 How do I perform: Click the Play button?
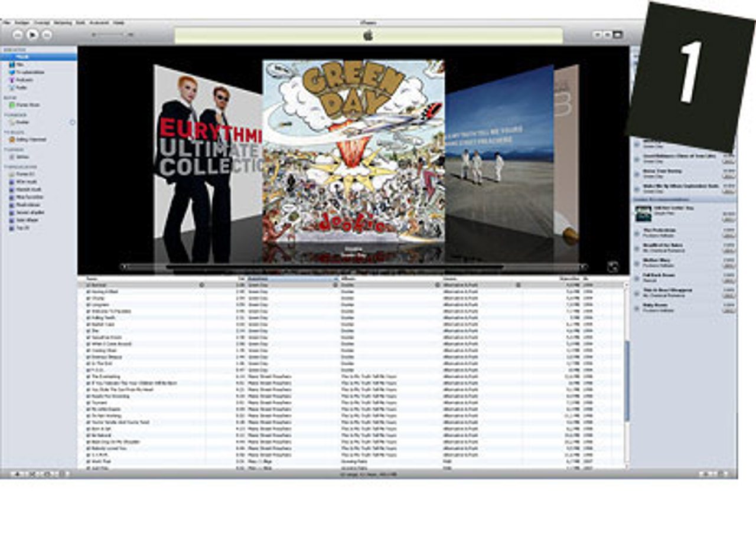32,35
